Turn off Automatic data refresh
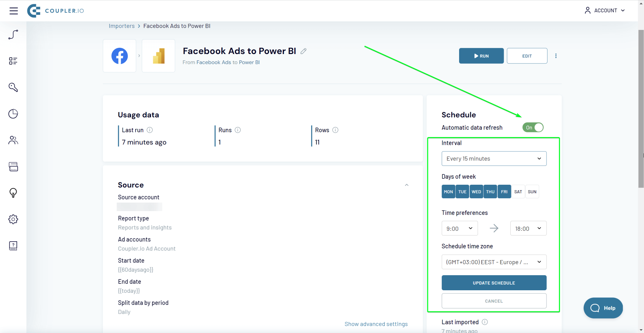The height and width of the screenshot is (333, 644). [533, 127]
